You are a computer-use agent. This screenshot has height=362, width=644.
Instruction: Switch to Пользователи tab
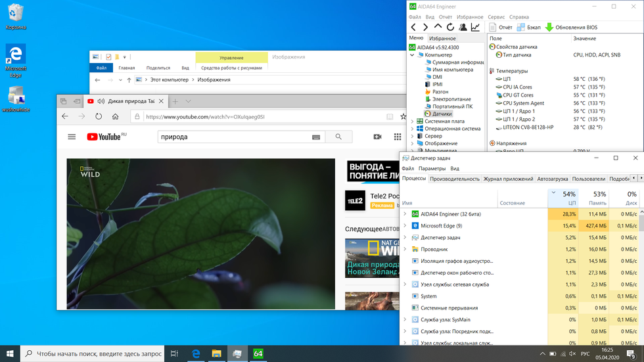(x=589, y=179)
